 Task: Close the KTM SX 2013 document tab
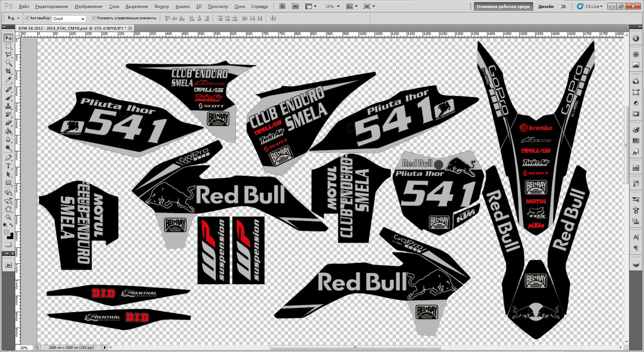(130, 28)
